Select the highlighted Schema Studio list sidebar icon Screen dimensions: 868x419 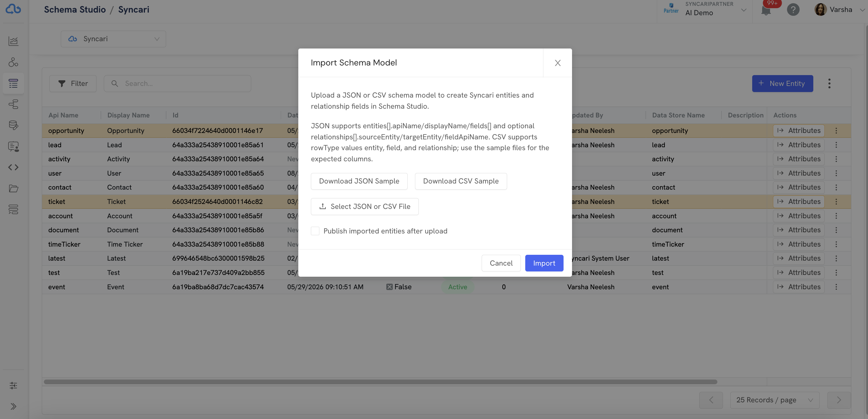(13, 83)
